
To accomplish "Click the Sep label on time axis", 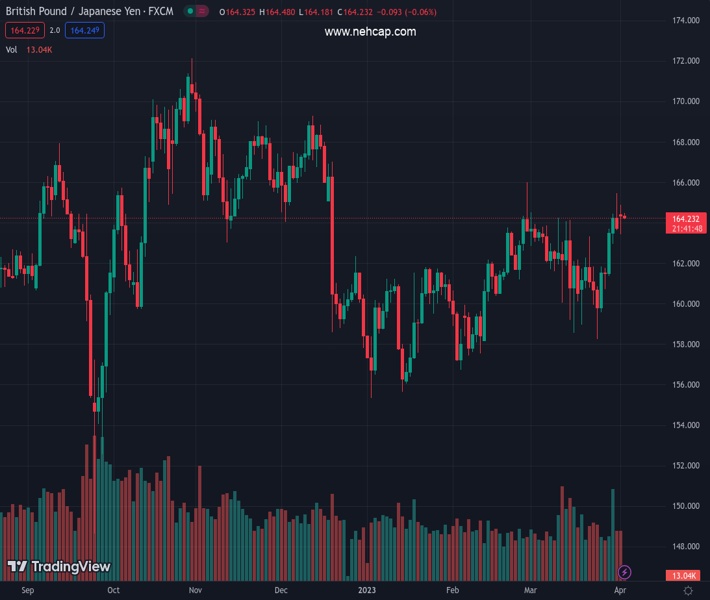I will coord(28,590).
